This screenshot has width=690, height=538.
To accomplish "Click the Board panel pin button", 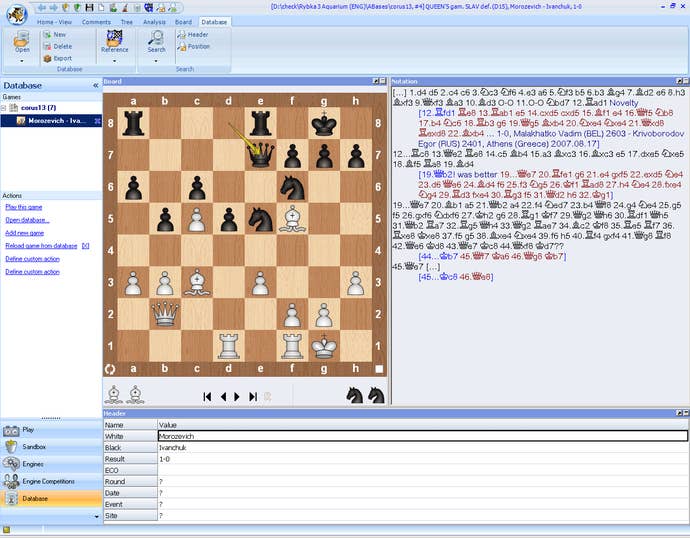I will pyautogui.click(x=375, y=81).
